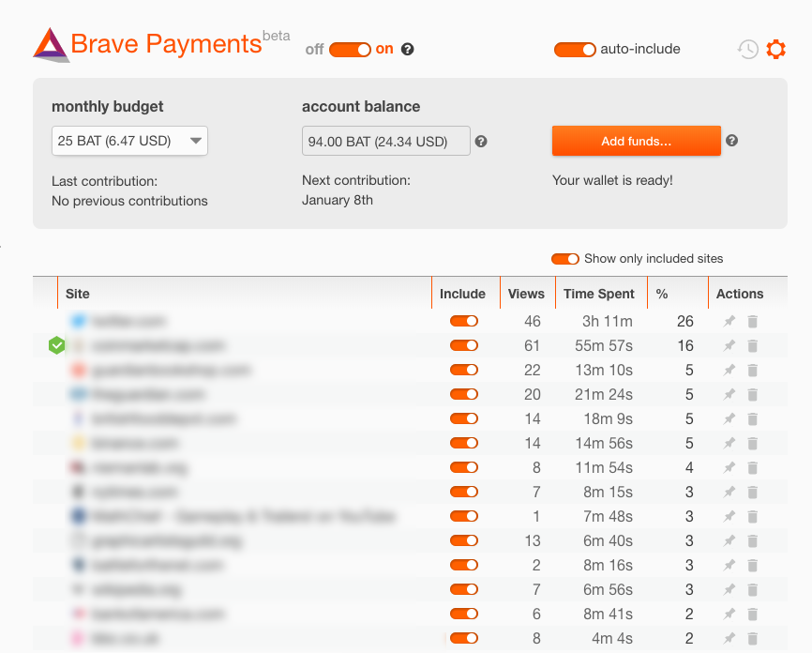Exclude the site with 6m 40s time spent
This screenshot has height=653, width=812.
[464, 540]
